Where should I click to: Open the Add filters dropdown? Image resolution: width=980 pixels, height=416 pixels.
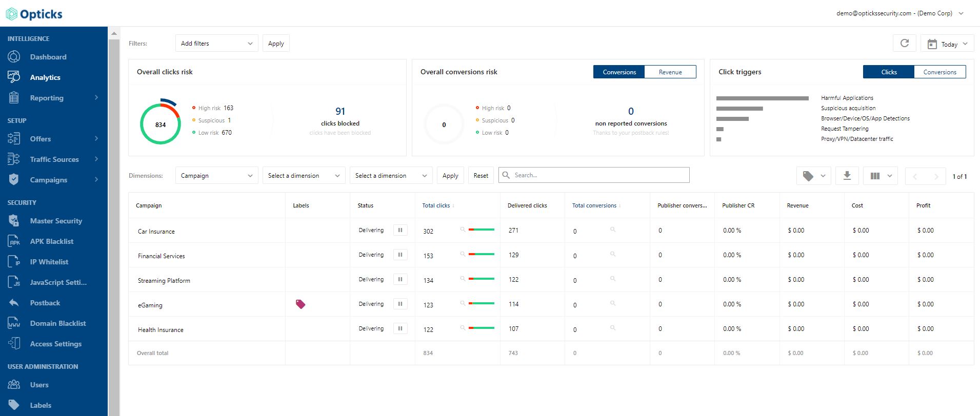pos(216,44)
